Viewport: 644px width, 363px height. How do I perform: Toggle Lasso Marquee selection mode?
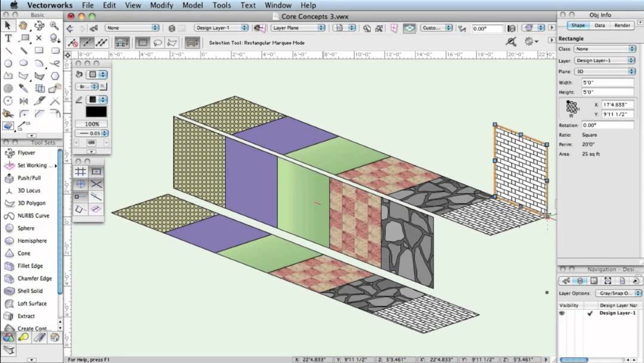point(157,42)
